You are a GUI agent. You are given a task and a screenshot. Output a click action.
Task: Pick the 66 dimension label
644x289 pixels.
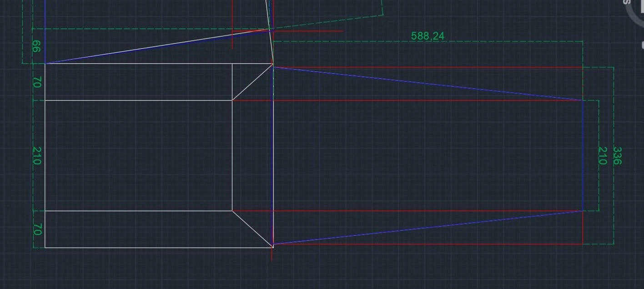(x=36, y=46)
